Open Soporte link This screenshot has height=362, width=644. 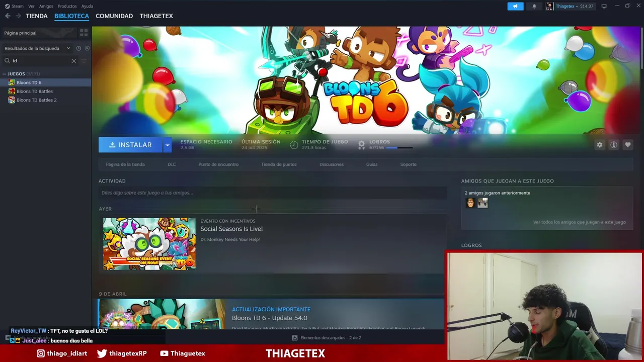click(x=408, y=164)
